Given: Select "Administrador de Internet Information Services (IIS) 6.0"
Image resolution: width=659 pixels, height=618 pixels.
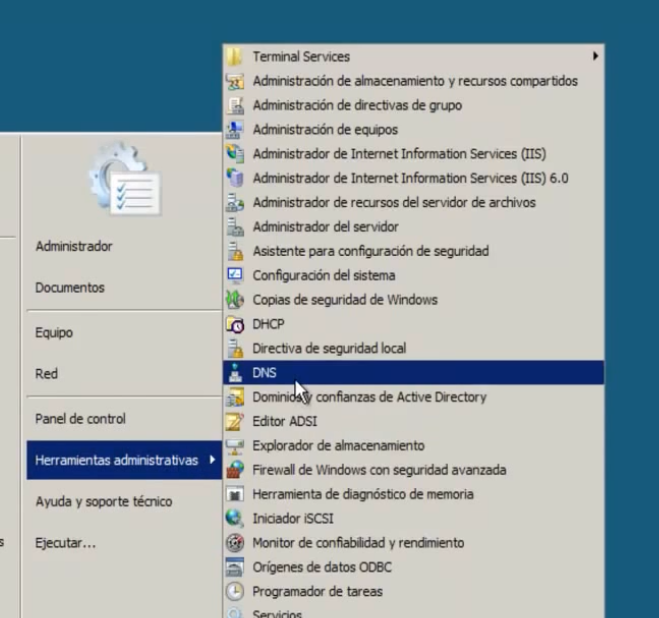Looking at the screenshot, I should pos(410,178).
